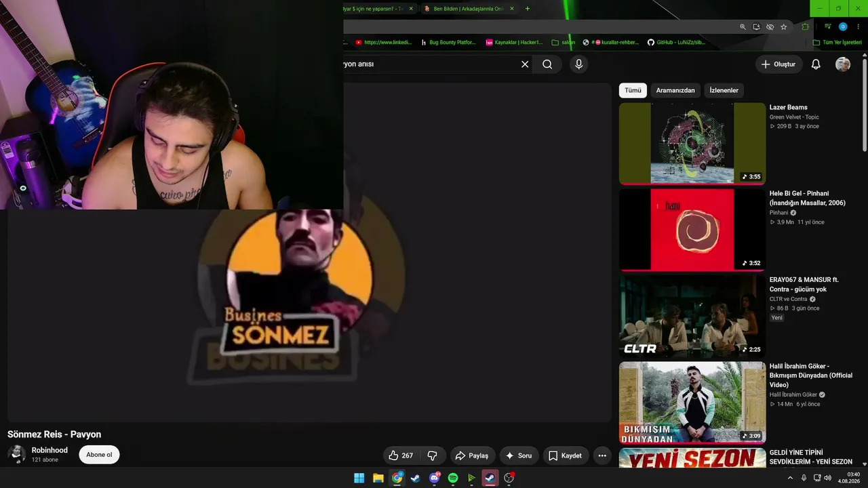Open the 'ERAY067 & MANSUR' video thumbnail
The width and height of the screenshot is (868, 488).
tap(692, 317)
